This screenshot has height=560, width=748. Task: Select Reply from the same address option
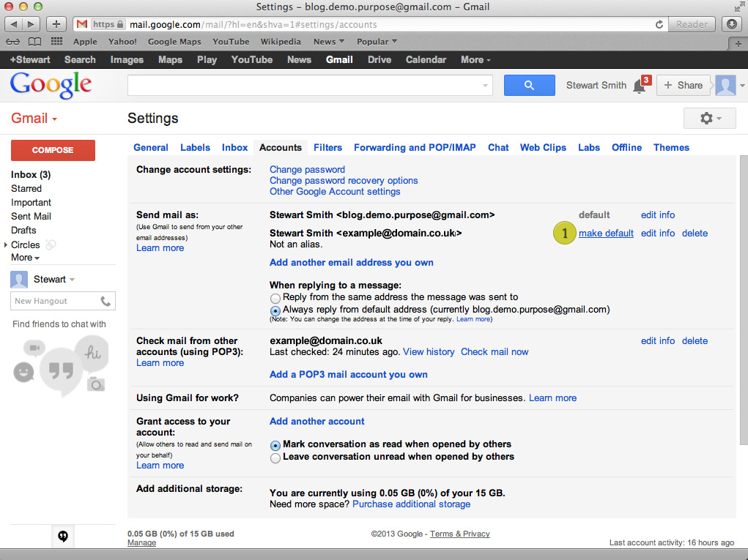(275, 298)
